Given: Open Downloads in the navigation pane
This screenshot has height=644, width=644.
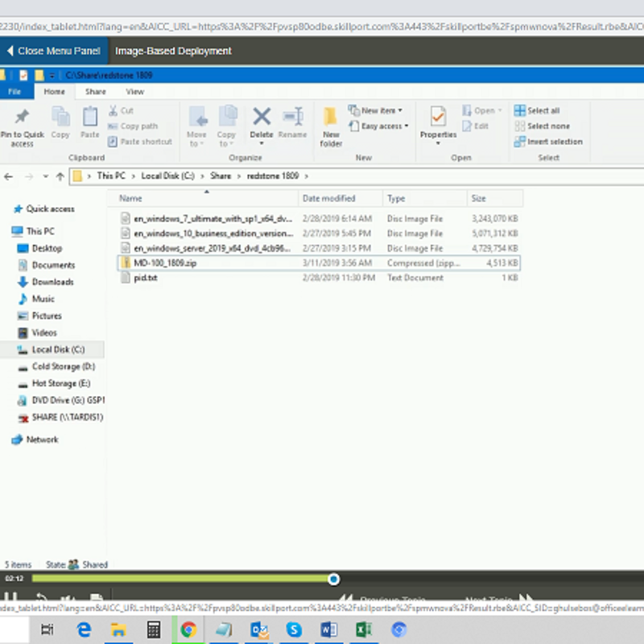Looking at the screenshot, I should (46, 282).
